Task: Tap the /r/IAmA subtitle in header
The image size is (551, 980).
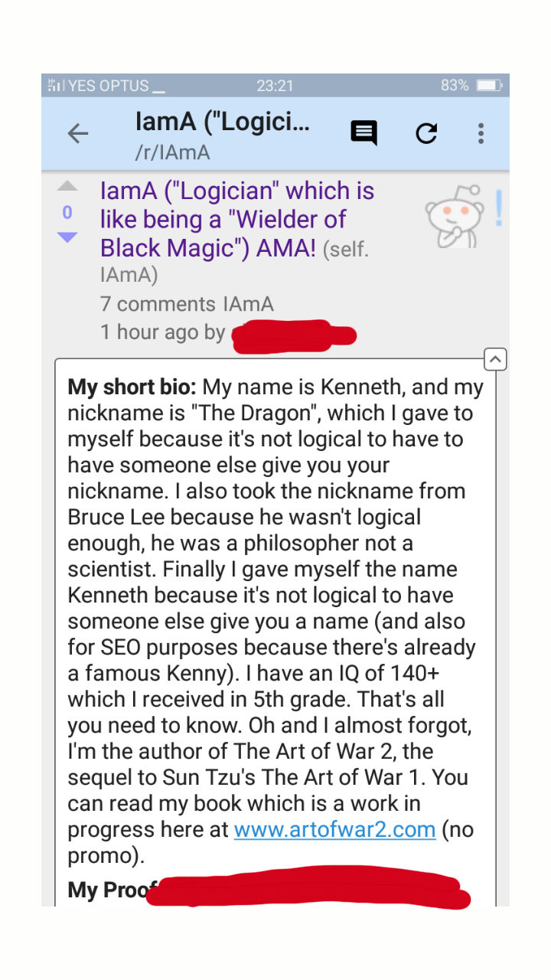Action: (172, 152)
